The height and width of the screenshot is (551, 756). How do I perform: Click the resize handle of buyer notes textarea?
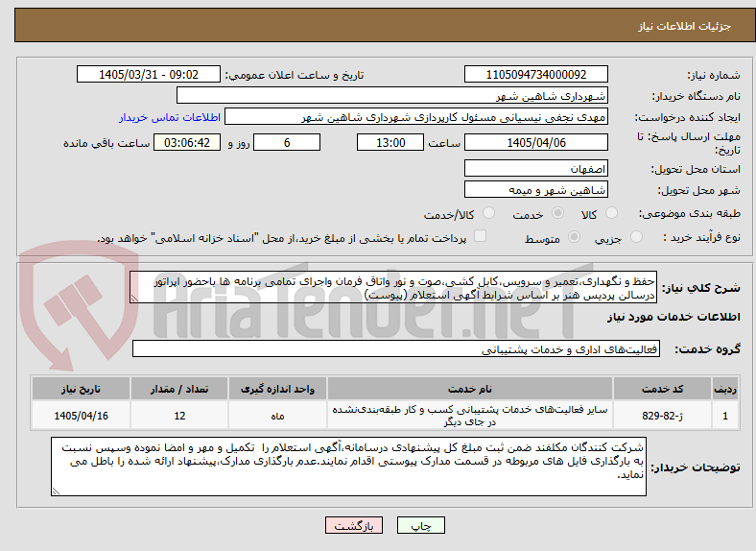56,491
